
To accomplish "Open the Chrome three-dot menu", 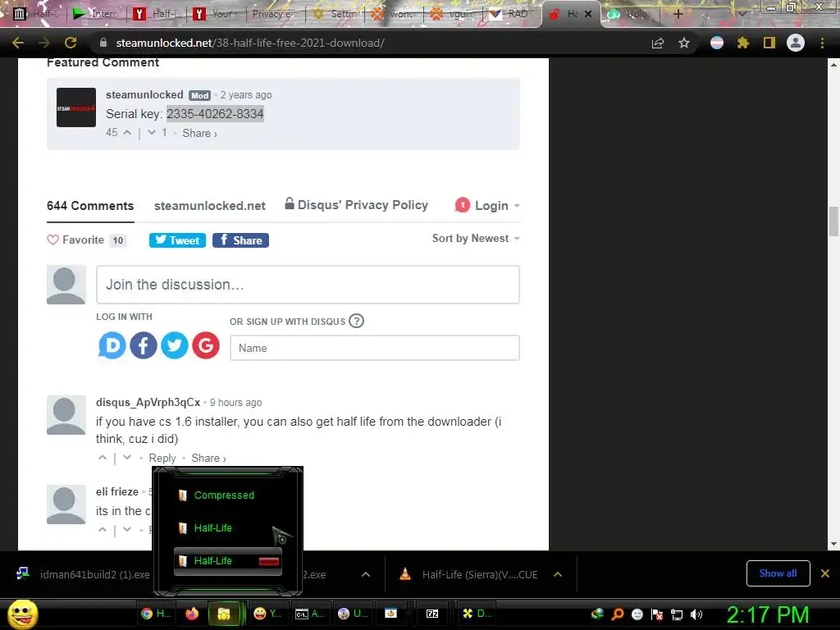I will tap(822, 43).
